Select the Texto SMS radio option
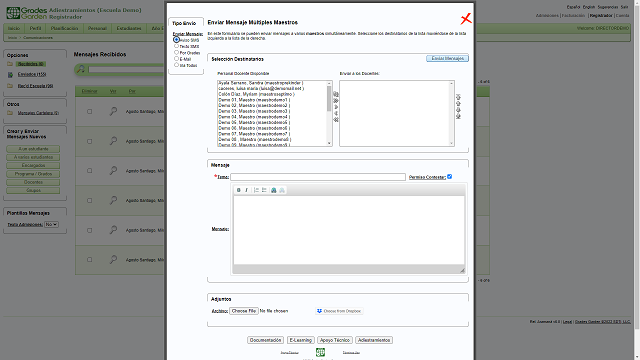Image resolution: width=640 pixels, height=360 pixels. click(176, 46)
